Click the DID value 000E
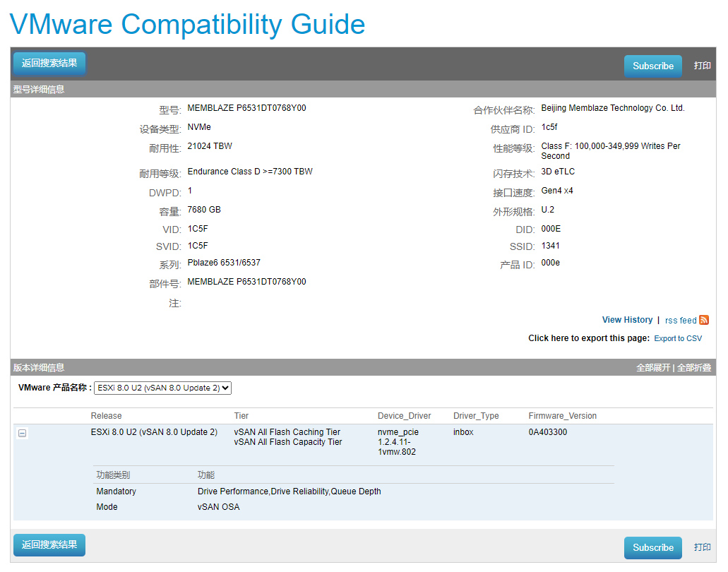Viewport: 728px width, 572px height. pyautogui.click(x=551, y=228)
